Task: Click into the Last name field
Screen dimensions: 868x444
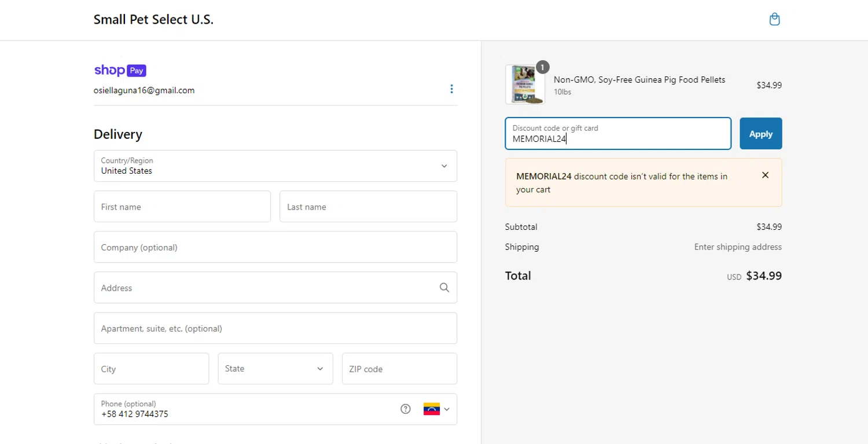Action: pyautogui.click(x=368, y=207)
